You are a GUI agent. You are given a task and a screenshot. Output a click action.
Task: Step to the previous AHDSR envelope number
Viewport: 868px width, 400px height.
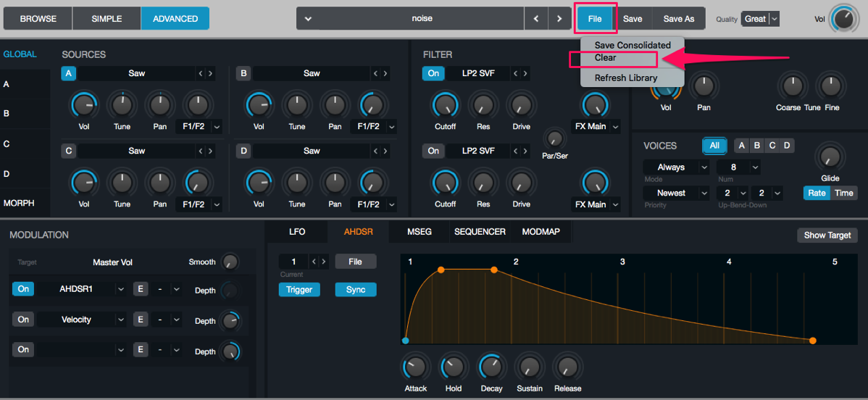click(x=314, y=262)
